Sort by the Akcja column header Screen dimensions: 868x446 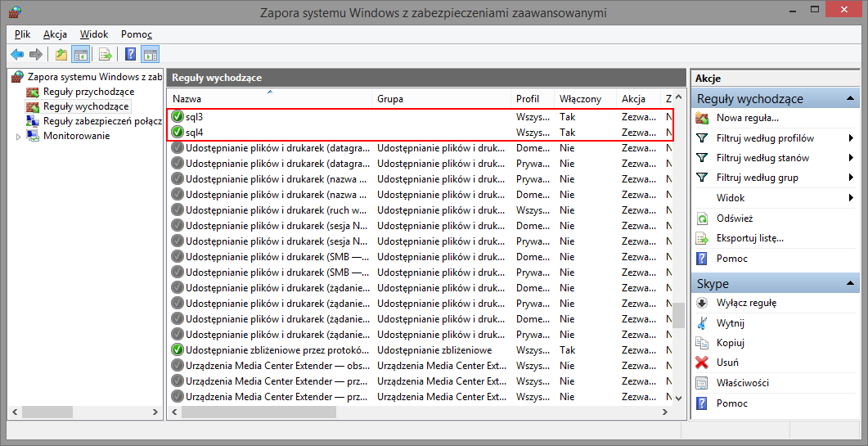click(638, 99)
